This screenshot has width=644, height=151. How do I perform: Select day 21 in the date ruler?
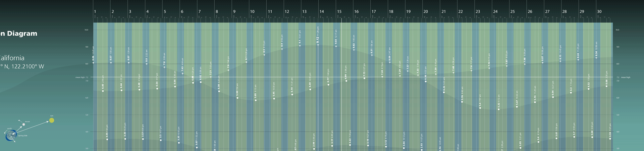pyautogui.click(x=443, y=11)
